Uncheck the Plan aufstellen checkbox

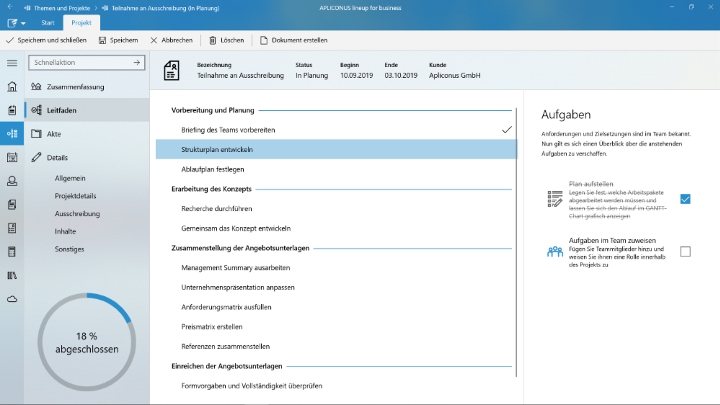685,199
